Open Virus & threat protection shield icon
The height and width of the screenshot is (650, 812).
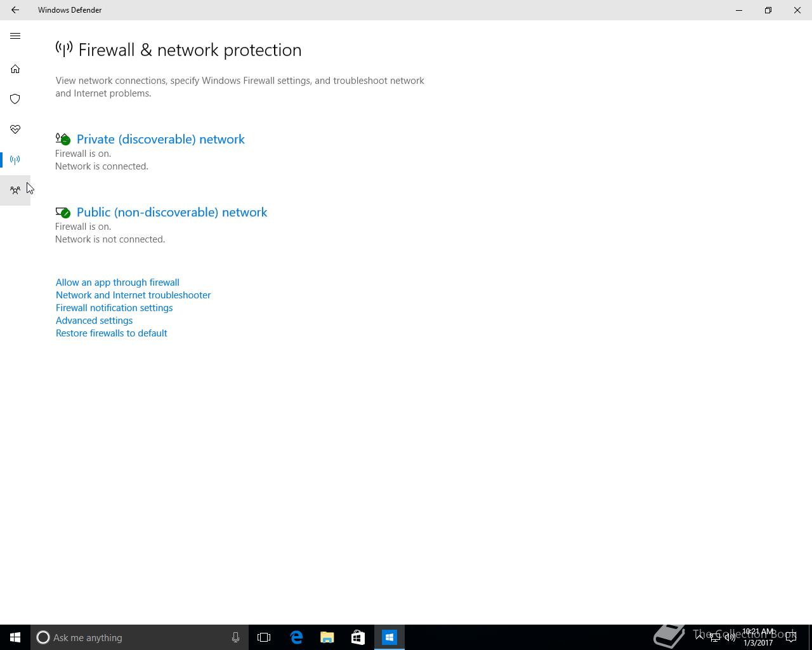coord(15,99)
